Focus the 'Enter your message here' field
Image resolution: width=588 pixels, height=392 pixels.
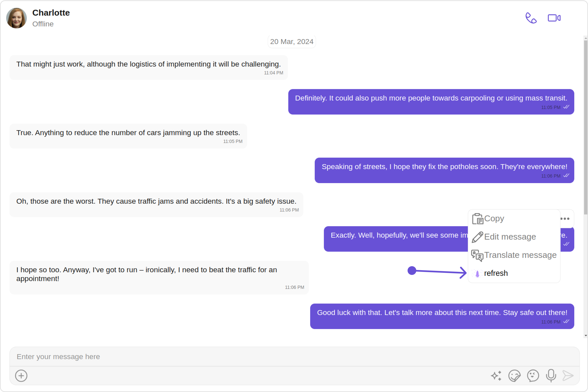[x=294, y=357]
